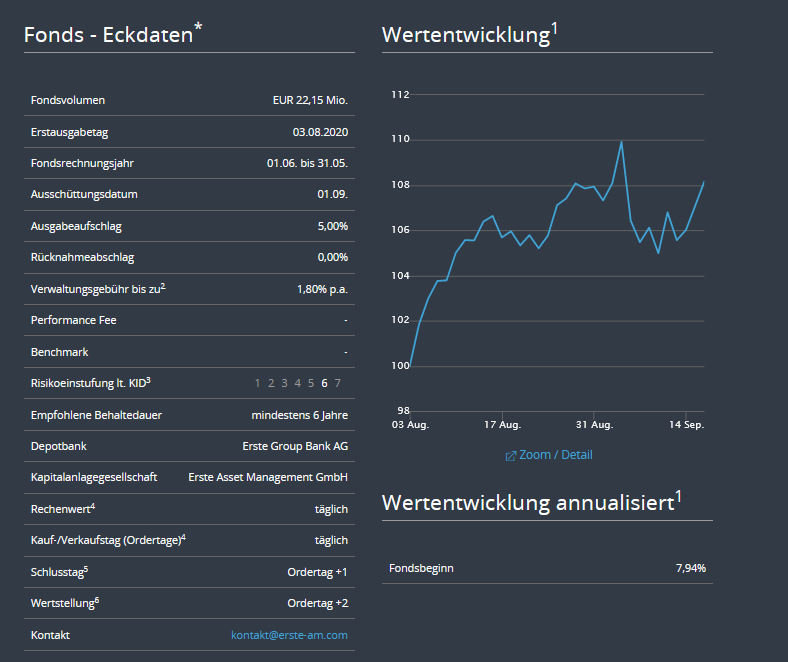
Task: Click the kontakt@erste-am.com email link
Action: point(289,635)
